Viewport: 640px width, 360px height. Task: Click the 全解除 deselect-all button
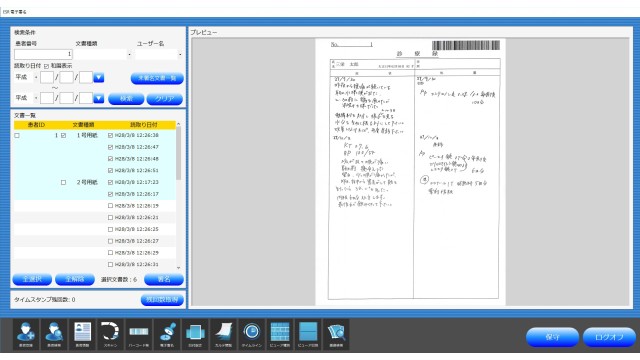click(x=75, y=279)
